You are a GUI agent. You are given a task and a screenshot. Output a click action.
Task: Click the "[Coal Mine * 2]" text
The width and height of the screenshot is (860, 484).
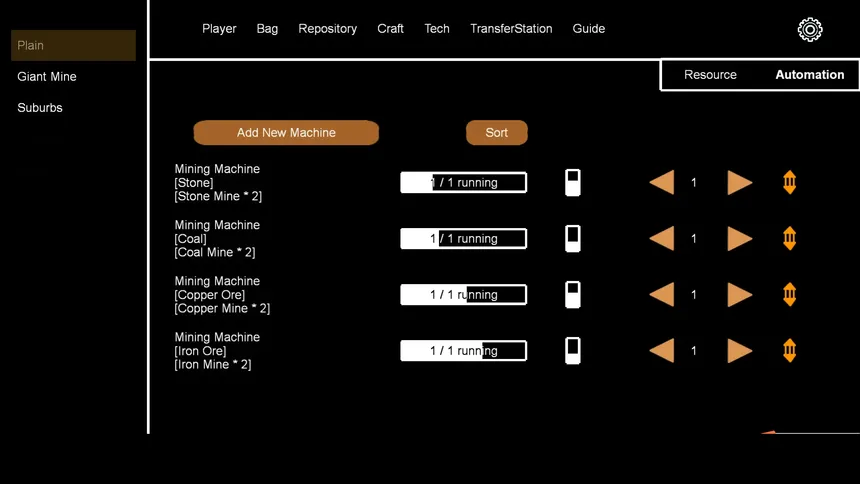pos(214,252)
